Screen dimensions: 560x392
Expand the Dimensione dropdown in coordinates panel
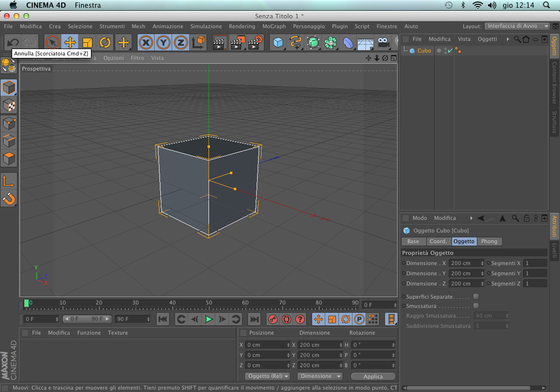tap(319, 376)
